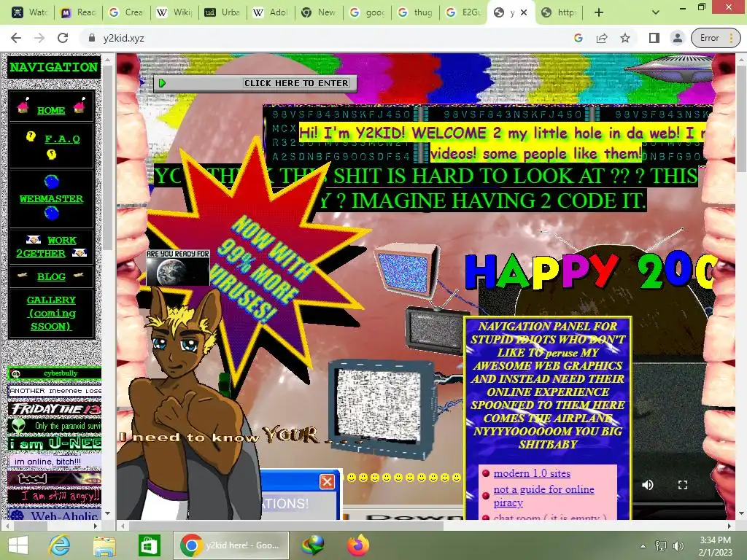
Task: Click the Google icon in the address bar
Action: click(578, 38)
